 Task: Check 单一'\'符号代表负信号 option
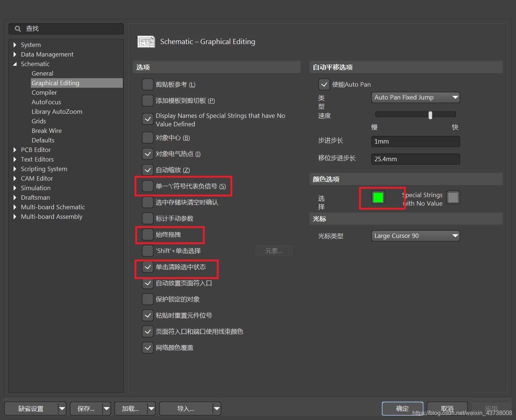[147, 186]
